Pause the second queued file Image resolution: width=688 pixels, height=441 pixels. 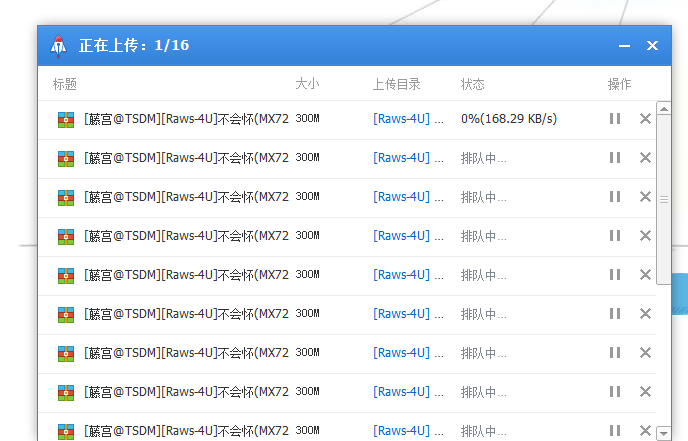click(615, 158)
